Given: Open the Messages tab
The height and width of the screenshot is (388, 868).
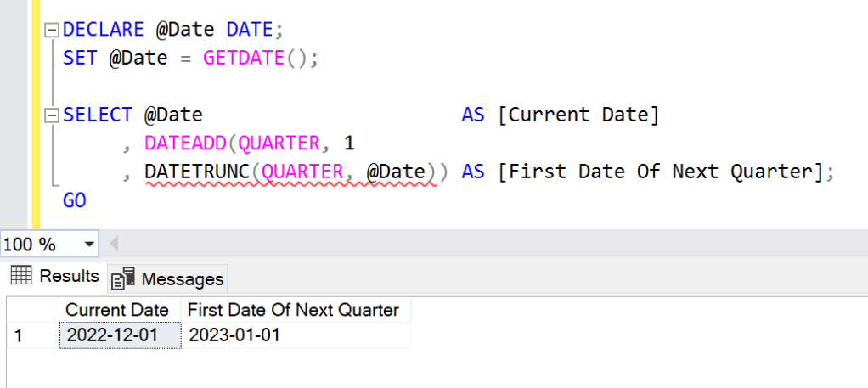Looking at the screenshot, I should click(170, 278).
